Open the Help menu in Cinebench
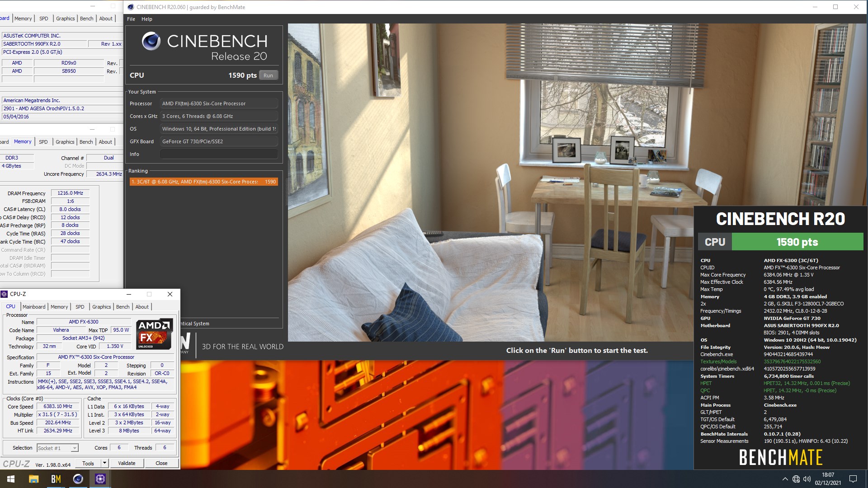Viewport: 868px width, 488px height. 146,19
